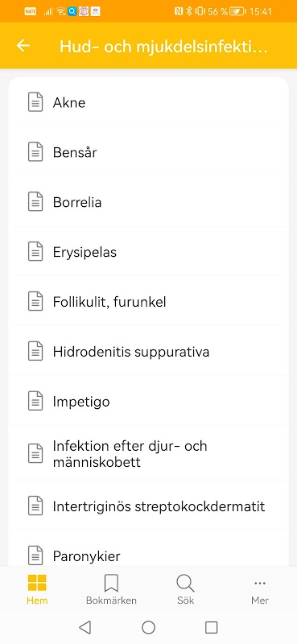Image resolution: width=297 pixels, height=644 pixels.
Task: Select Infektion efter djur- och människobett
Action: [x=148, y=453]
